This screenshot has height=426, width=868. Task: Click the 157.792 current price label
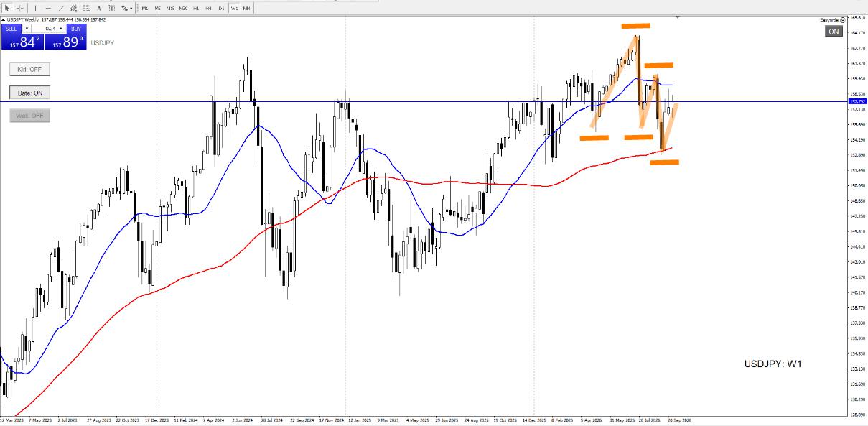(857, 102)
